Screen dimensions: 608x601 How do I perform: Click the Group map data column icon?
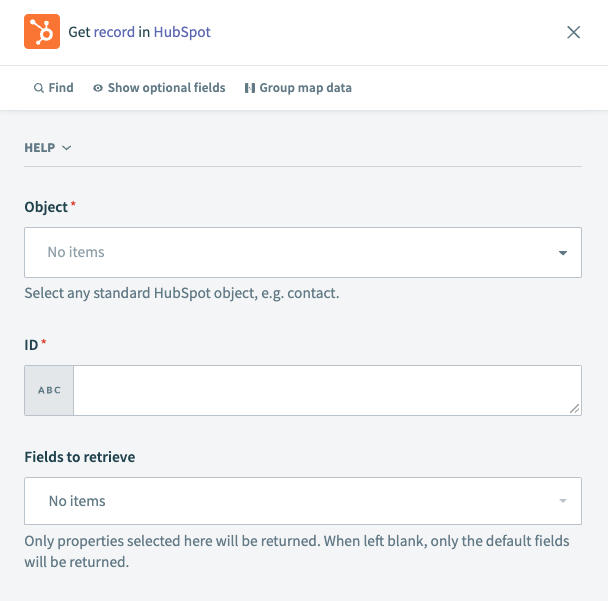pyautogui.click(x=249, y=88)
